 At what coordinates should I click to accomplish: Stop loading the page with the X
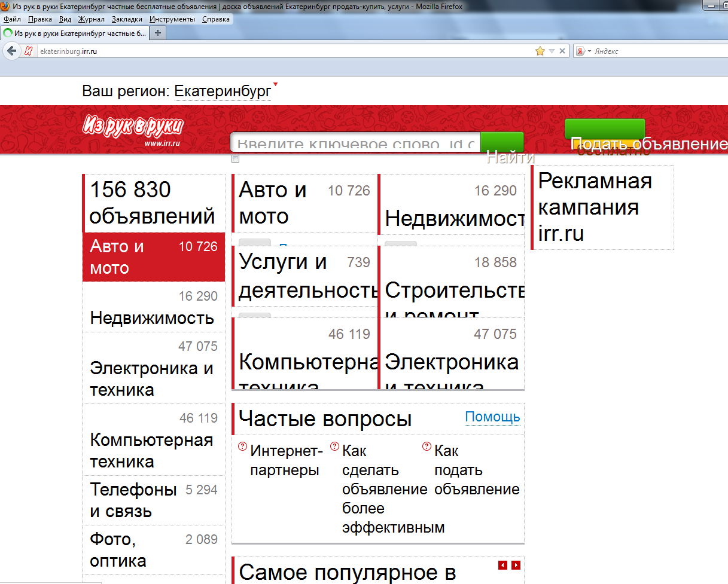(x=562, y=51)
